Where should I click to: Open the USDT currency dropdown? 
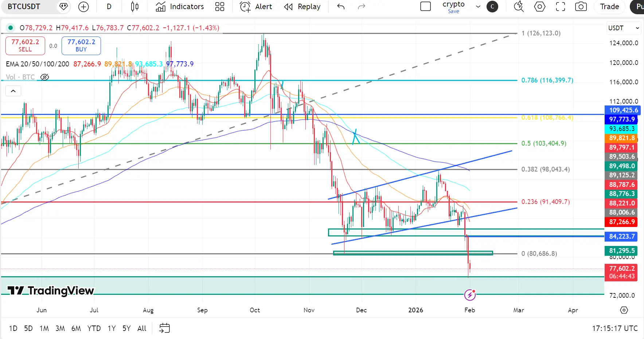[624, 28]
